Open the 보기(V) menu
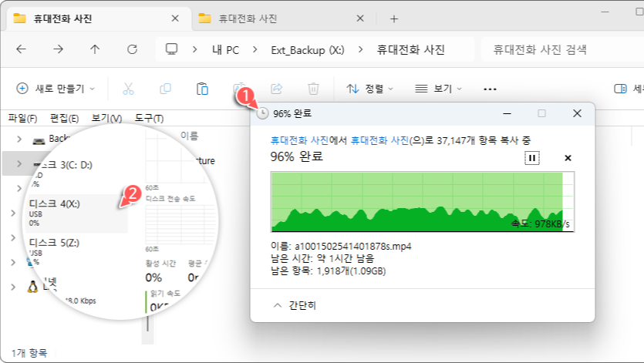Screen dimensions: 644x363 [106, 119]
